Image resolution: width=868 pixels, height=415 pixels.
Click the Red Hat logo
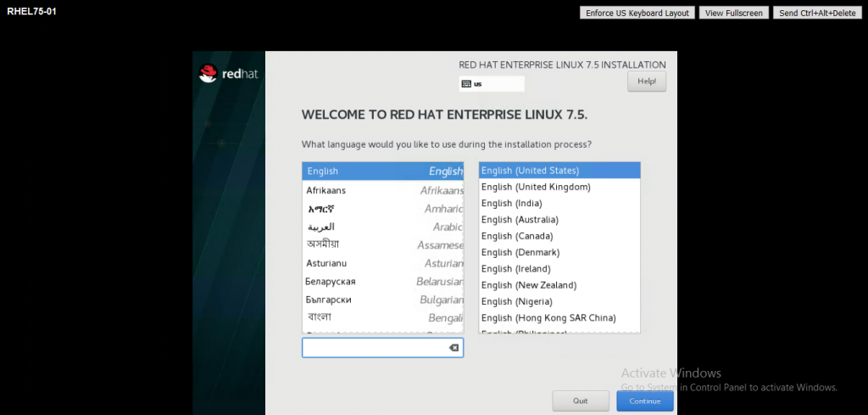pyautogui.click(x=229, y=74)
